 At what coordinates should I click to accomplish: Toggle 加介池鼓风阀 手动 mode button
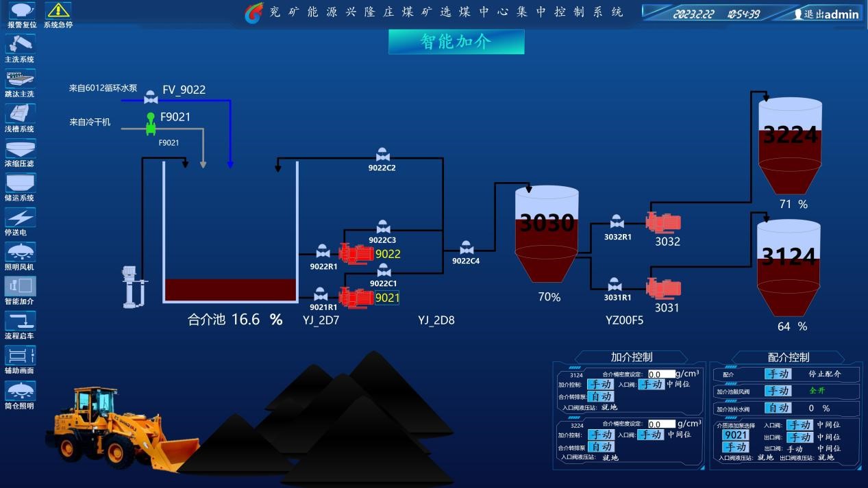pyautogui.click(x=778, y=391)
